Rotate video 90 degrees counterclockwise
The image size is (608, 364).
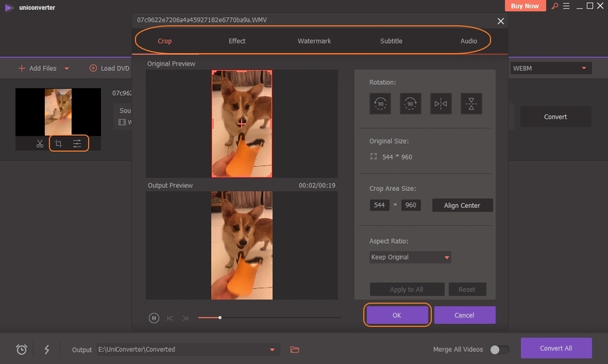point(380,104)
